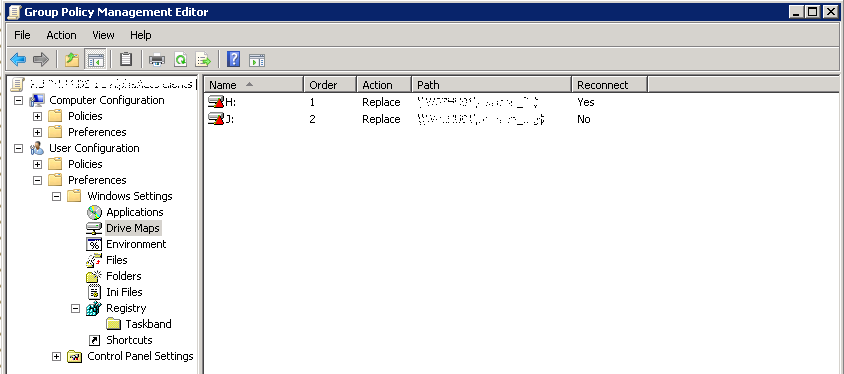Click the Forward arrow toolbar icon
The width and height of the screenshot is (844, 374).
click(41, 60)
